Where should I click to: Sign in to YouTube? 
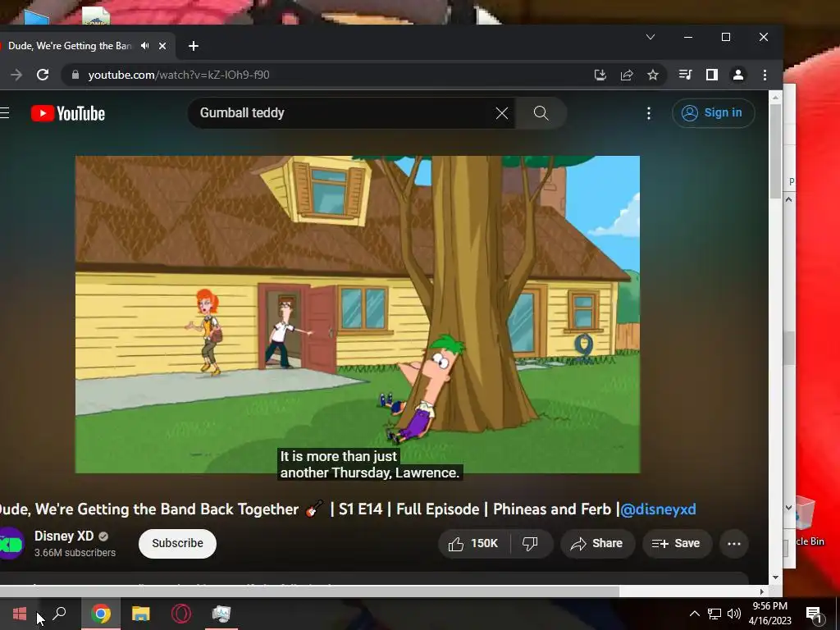[713, 113]
